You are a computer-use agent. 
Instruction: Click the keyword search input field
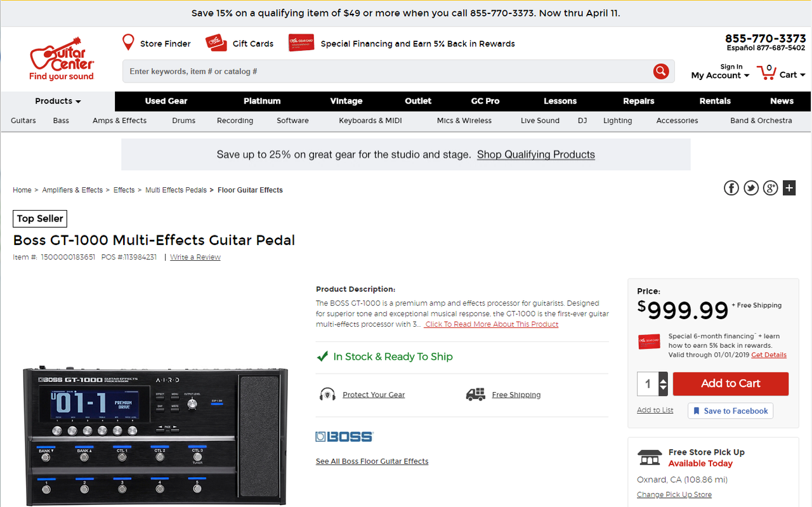point(387,71)
